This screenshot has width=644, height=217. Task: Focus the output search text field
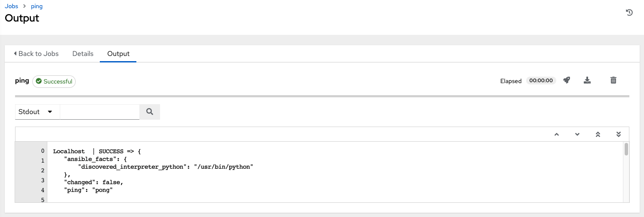pos(99,112)
